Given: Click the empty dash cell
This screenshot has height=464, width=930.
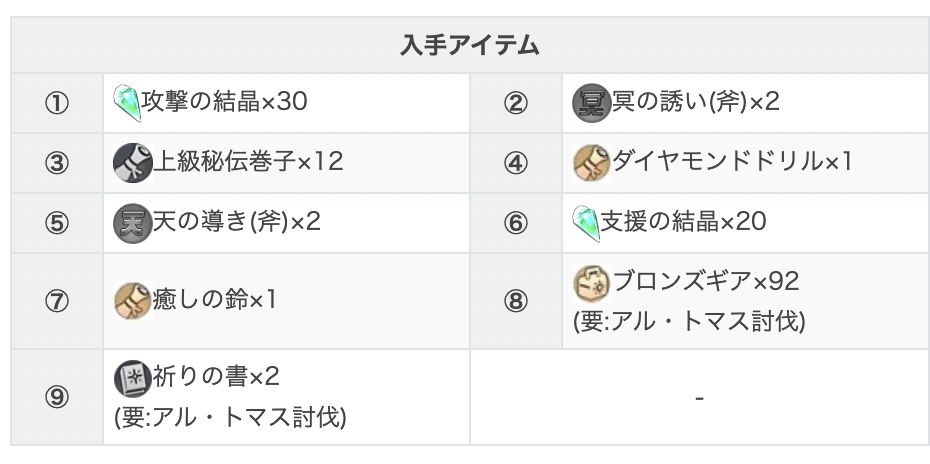Looking at the screenshot, I should coord(699,397).
